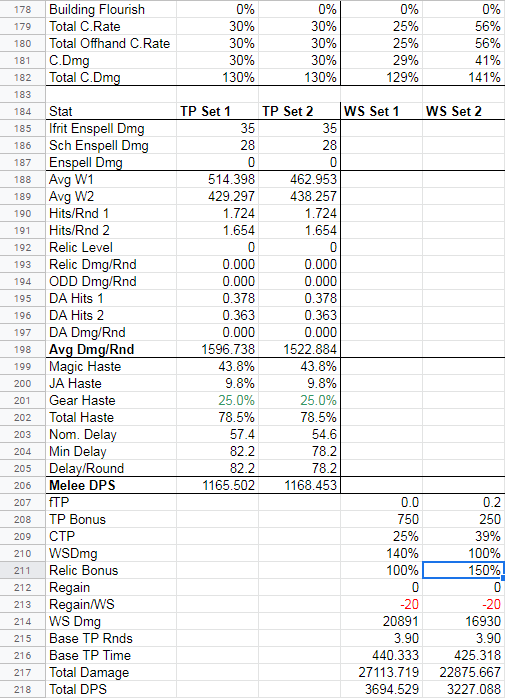Click the 'Sch Enspell Dmg' label cell
The image size is (505, 698).
click(x=111, y=145)
